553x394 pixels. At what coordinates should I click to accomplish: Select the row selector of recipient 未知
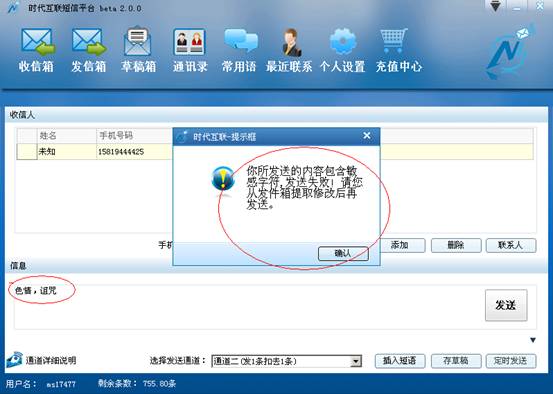tap(27, 152)
